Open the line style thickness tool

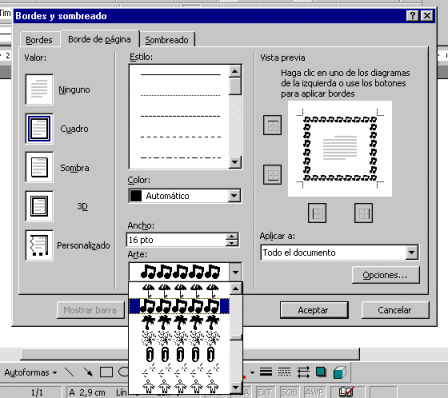pyautogui.click(x=266, y=372)
